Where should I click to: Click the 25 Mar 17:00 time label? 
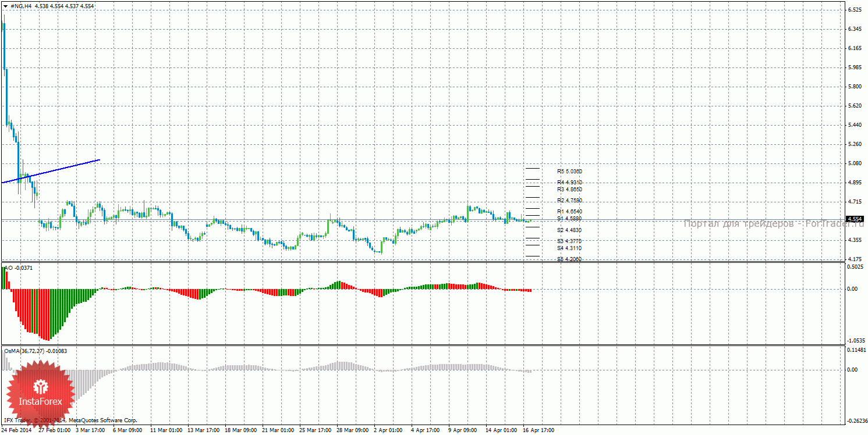point(316,430)
